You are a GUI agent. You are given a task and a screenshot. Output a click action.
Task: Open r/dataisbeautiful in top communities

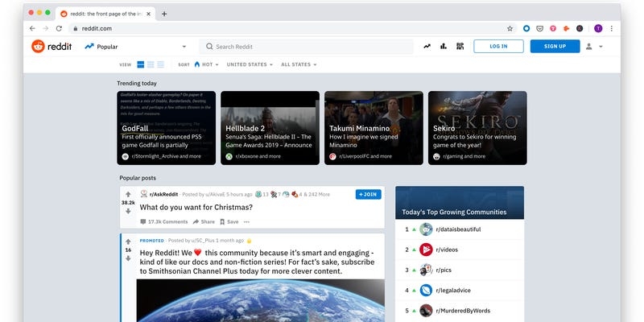click(458, 229)
